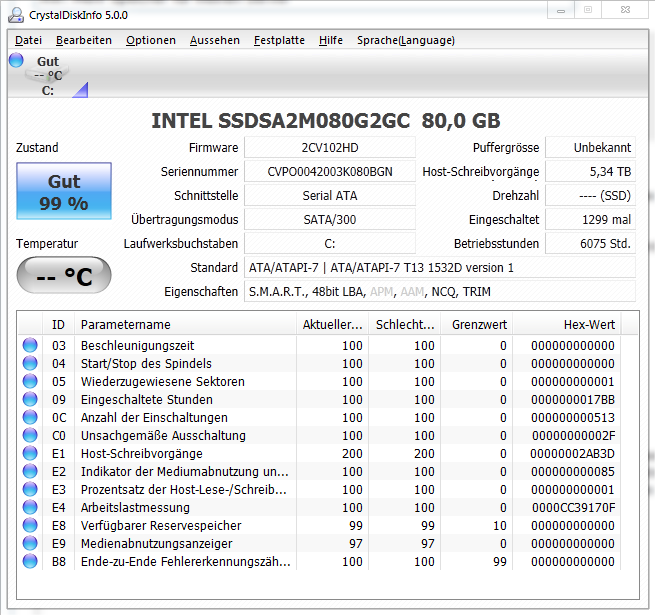655x615 pixels.
Task: Open the Bearbeiten menu
Action: click(x=84, y=40)
